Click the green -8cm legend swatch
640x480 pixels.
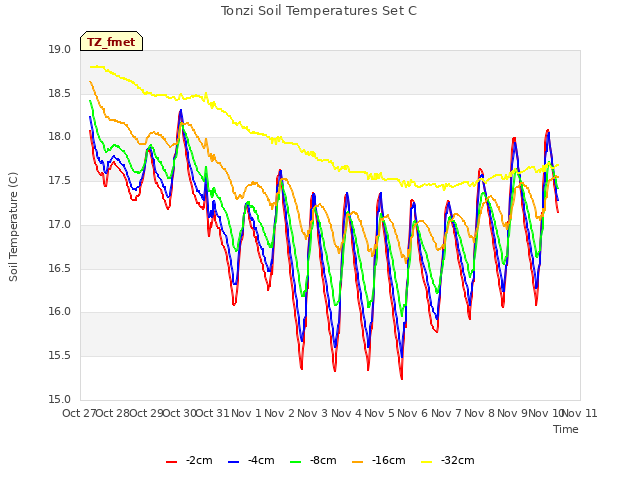(x=295, y=462)
